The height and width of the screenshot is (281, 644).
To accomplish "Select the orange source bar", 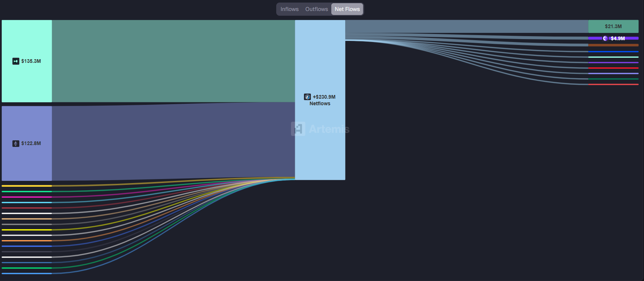I will 27,241.
